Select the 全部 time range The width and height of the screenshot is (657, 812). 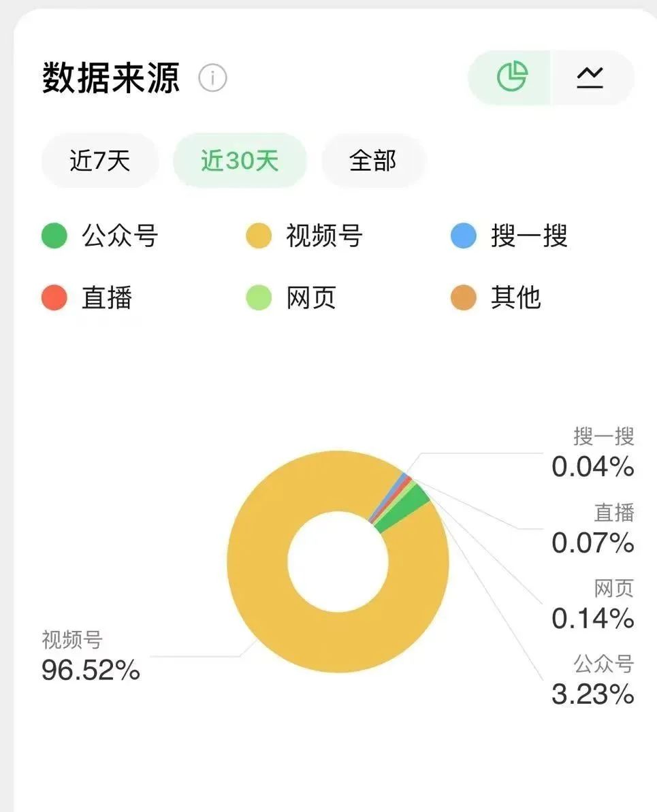pyautogui.click(x=373, y=161)
